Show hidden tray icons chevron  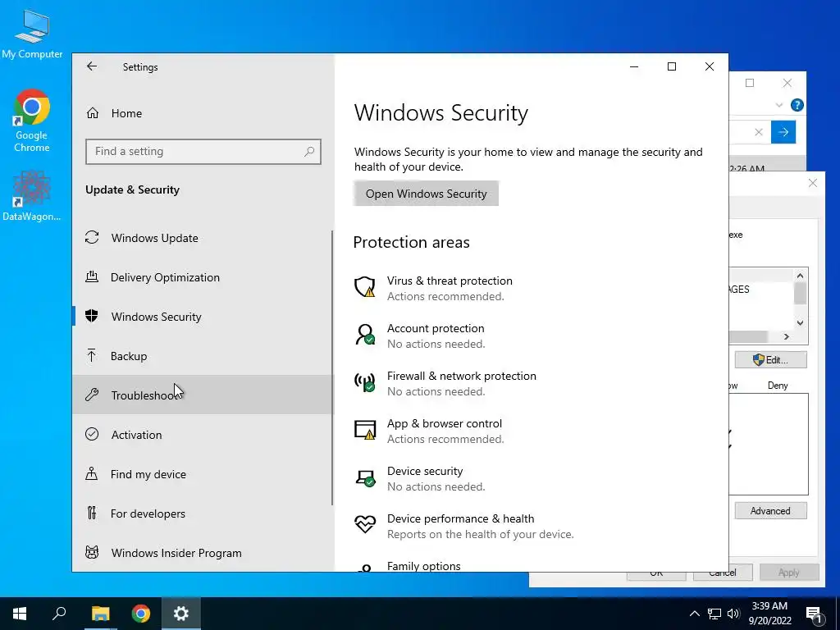[694, 614]
